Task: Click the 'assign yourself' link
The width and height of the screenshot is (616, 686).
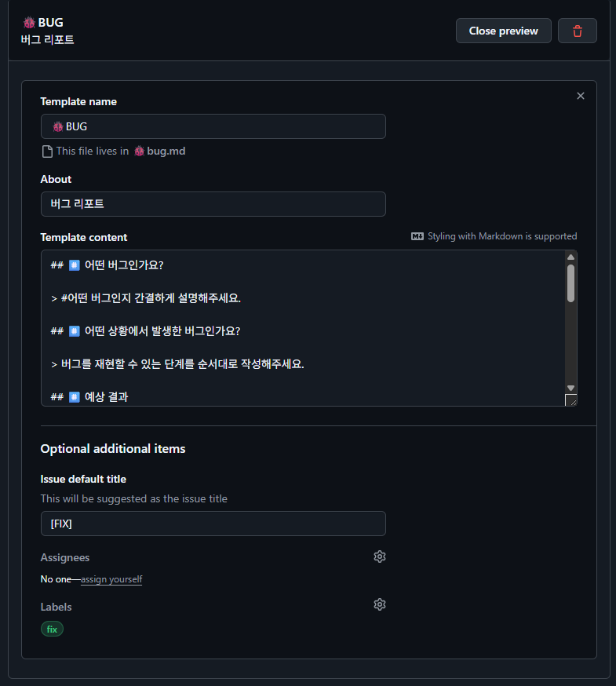Action: pyautogui.click(x=111, y=579)
